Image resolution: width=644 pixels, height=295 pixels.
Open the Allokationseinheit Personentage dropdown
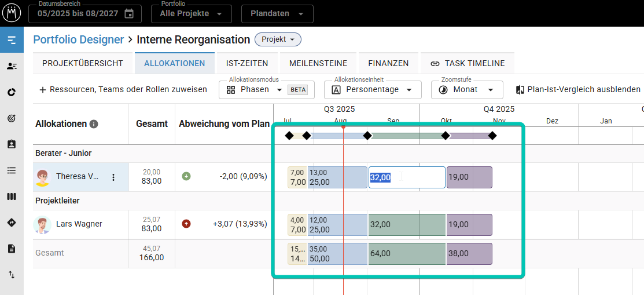tap(373, 90)
